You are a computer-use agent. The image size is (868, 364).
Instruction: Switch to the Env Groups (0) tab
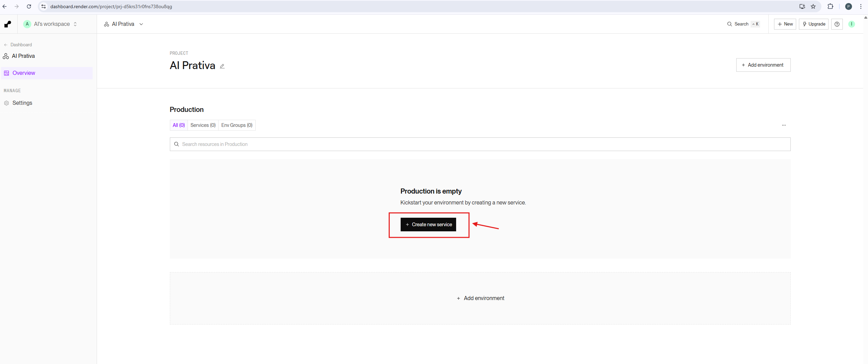pos(237,125)
